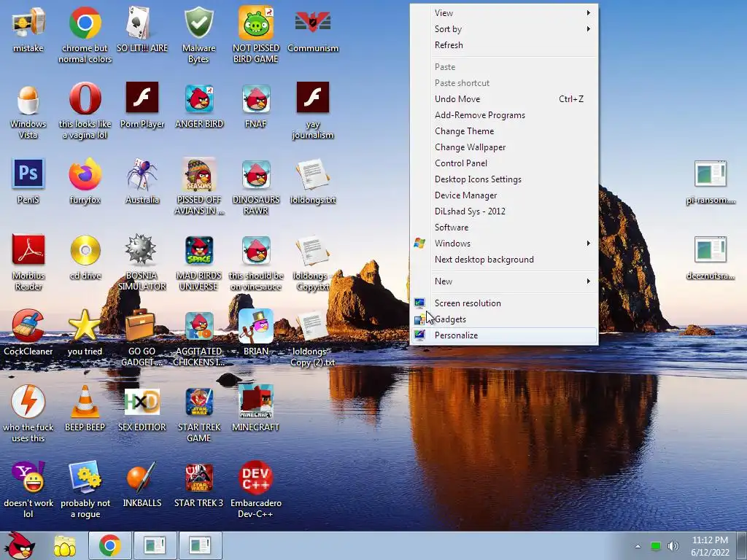Image resolution: width=747 pixels, height=560 pixels.
Task: Click the STAR TREK 3 desktop icon
Action: click(x=198, y=484)
